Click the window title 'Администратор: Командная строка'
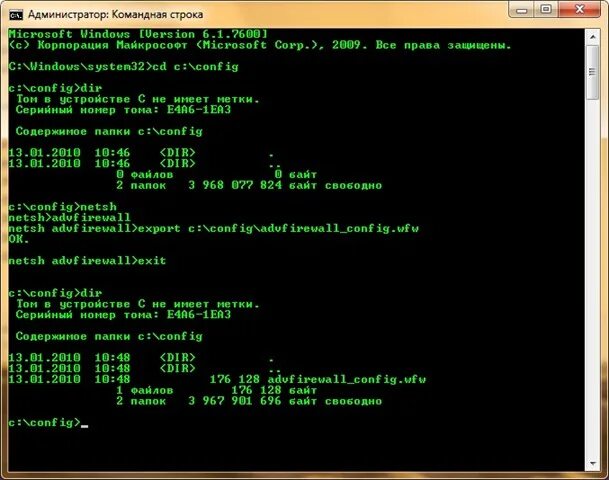 click(x=115, y=15)
